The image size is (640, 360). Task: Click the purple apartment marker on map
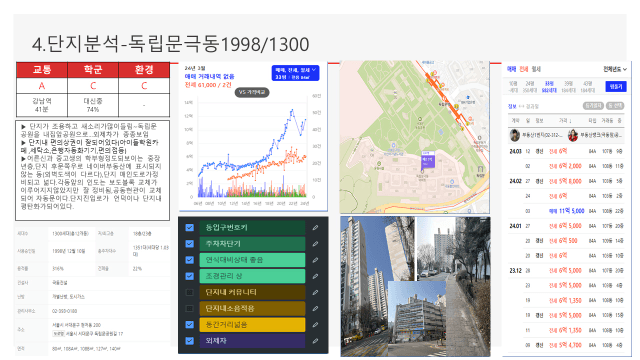[427, 159]
